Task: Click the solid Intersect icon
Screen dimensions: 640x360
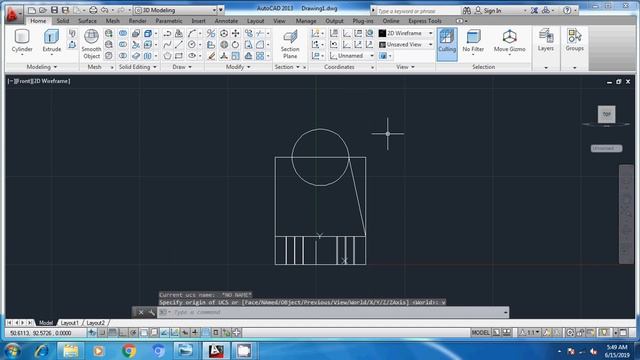Action: coord(123,56)
